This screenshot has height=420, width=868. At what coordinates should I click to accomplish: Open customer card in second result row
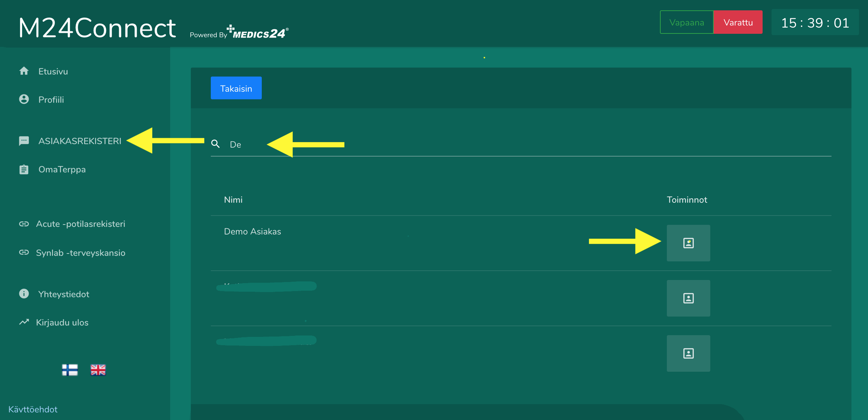688,298
